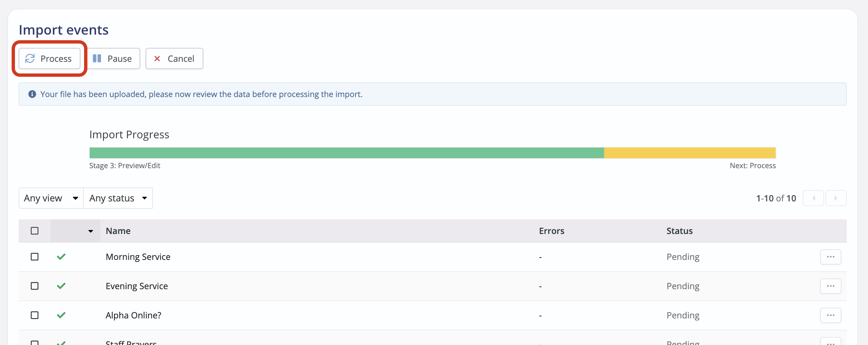
Task: Open the Any status dropdown
Action: click(x=118, y=198)
